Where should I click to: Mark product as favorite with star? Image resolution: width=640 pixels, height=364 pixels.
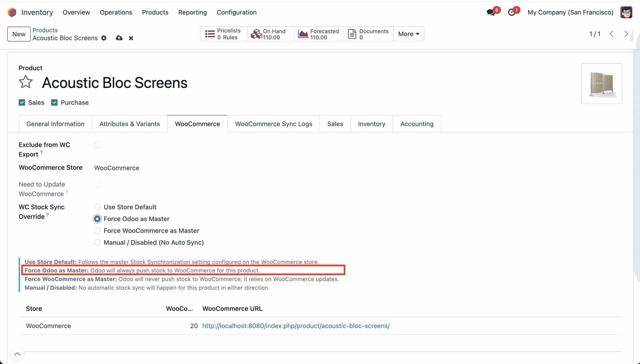(x=26, y=82)
